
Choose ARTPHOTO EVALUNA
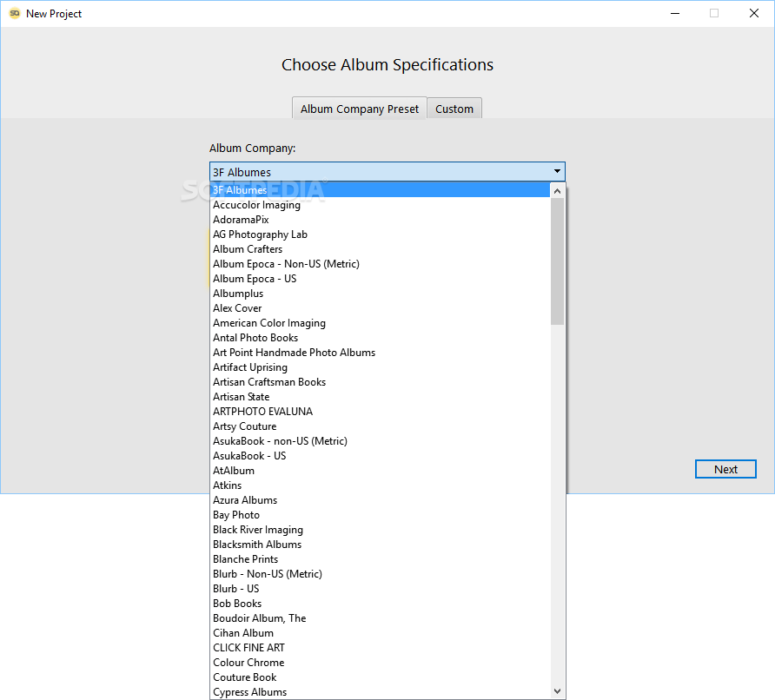pos(380,412)
